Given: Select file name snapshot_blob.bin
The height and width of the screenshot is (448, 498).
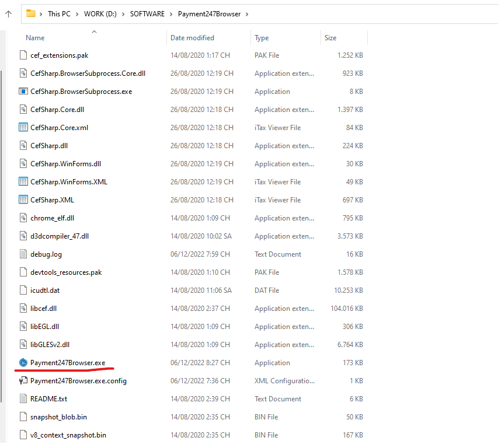Looking at the screenshot, I should coord(58,417).
